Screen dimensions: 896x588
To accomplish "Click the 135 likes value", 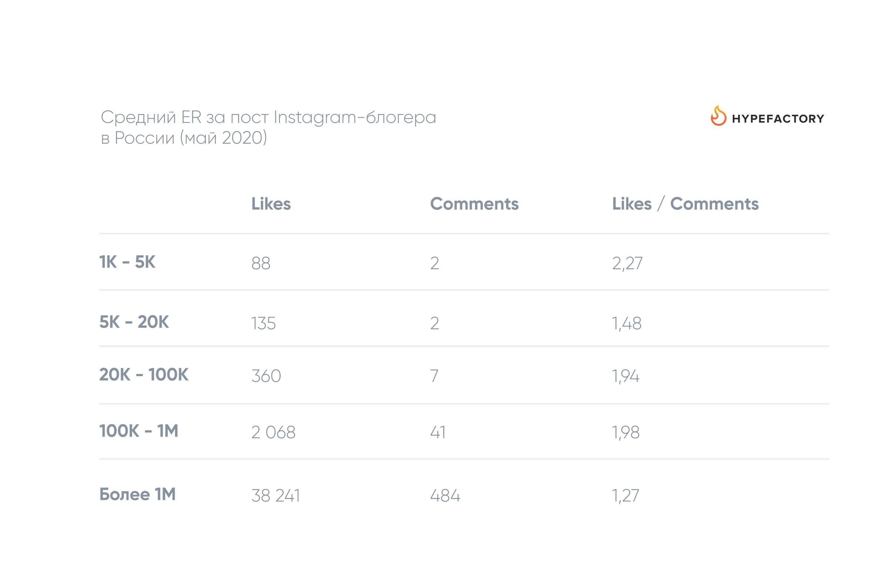I will (x=264, y=323).
